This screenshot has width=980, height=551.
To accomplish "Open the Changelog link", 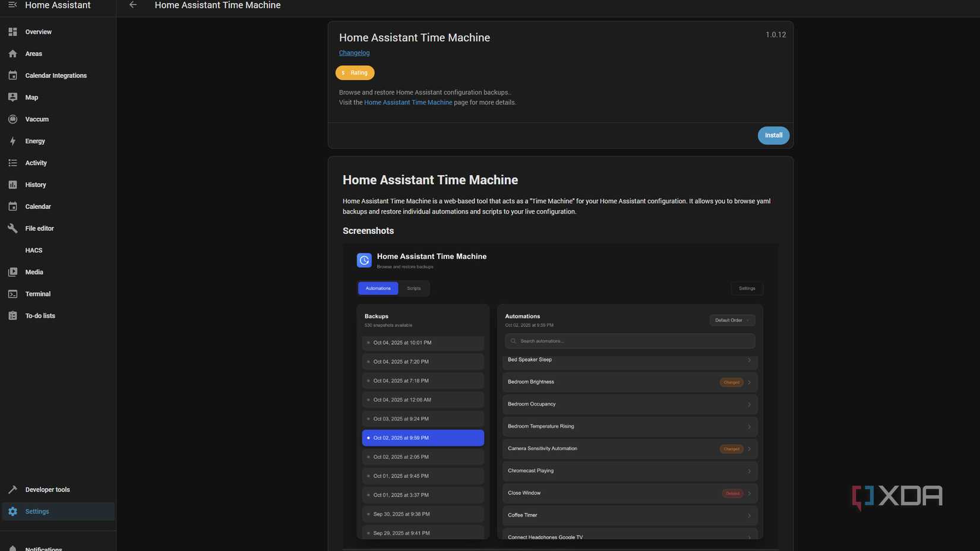I will tap(354, 52).
